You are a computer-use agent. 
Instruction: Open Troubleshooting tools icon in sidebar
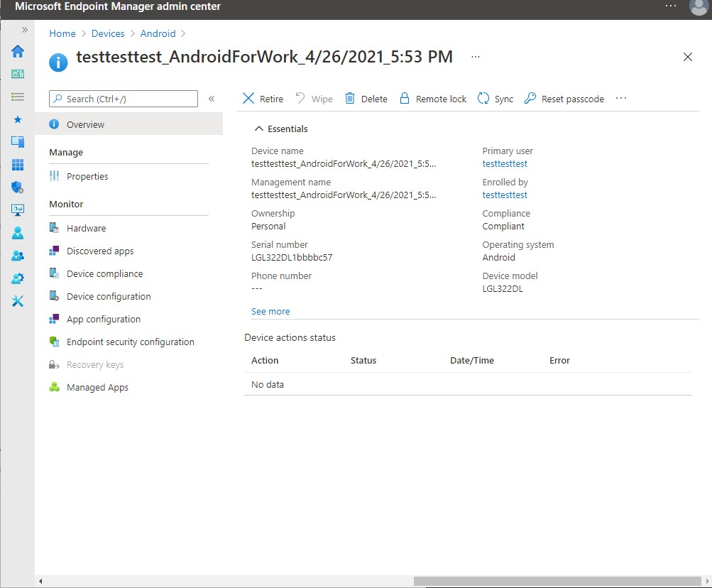pos(18,301)
